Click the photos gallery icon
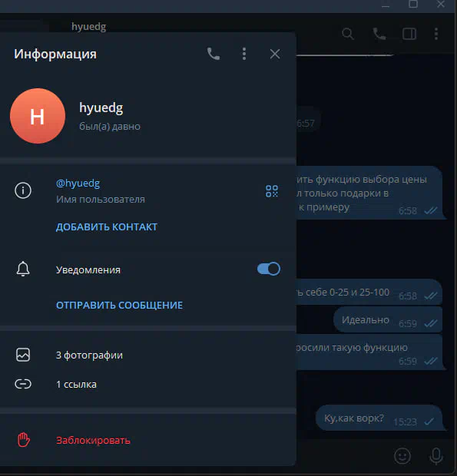 click(23, 355)
